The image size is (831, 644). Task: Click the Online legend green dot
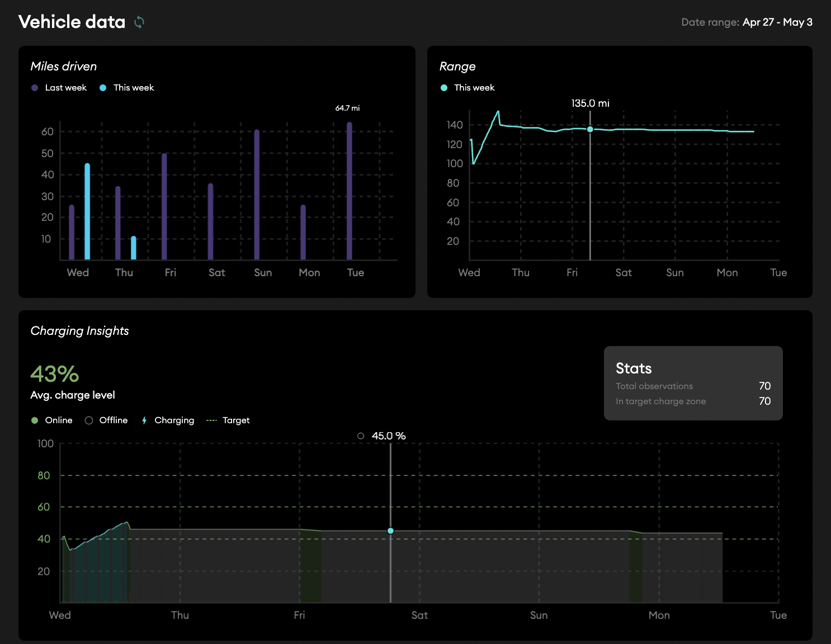[35, 420]
